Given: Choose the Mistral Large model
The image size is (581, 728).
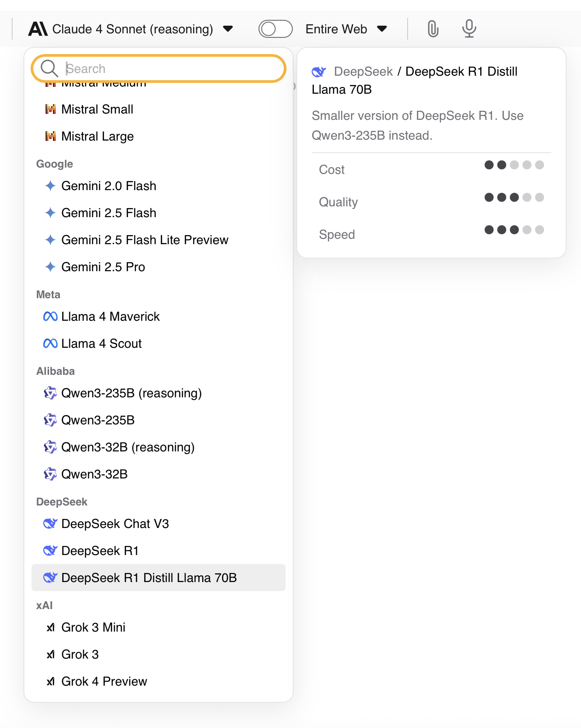Looking at the screenshot, I should coord(97,136).
